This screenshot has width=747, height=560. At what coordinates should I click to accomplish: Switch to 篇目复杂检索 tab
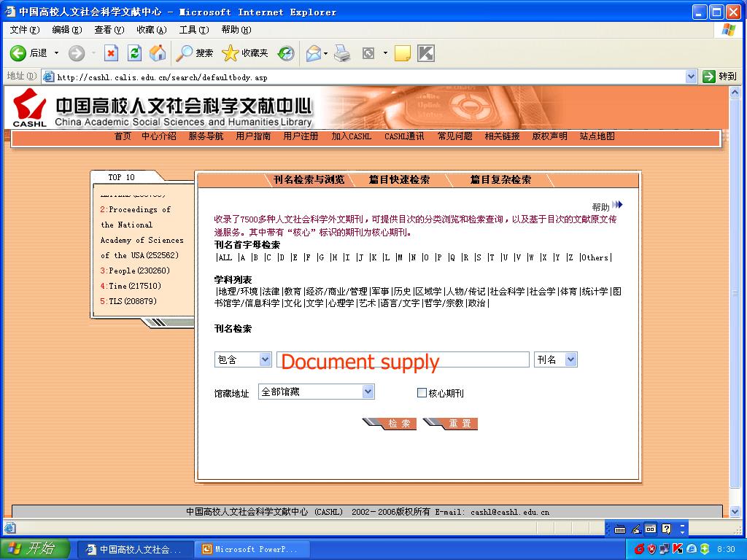coord(500,179)
